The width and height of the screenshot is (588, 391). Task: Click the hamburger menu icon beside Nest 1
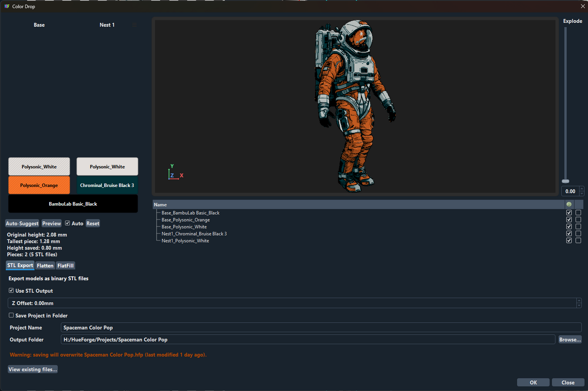(x=134, y=25)
